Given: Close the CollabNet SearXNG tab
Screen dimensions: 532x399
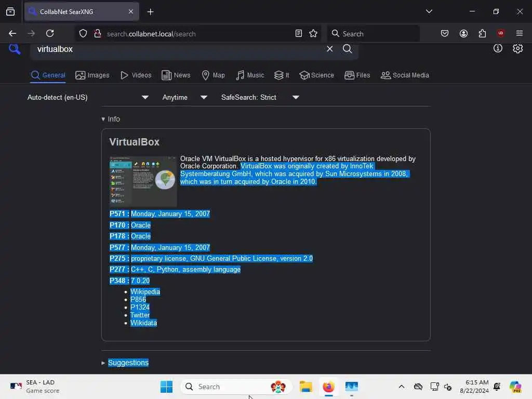Looking at the screenshot, I should (x=130, y=11).
